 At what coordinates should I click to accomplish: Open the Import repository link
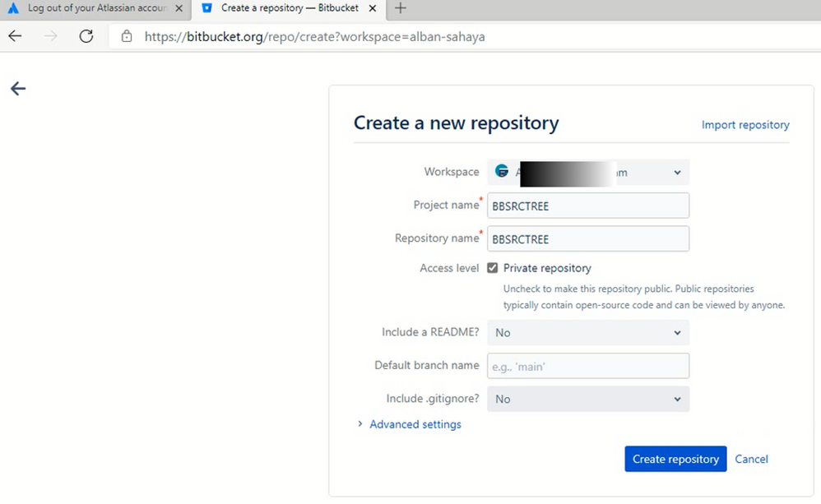[x=744, y=125]
